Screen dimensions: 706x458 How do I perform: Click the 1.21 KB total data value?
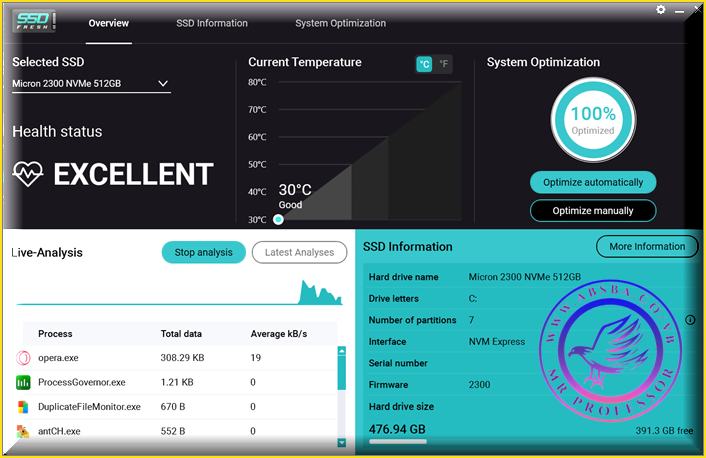177,382
